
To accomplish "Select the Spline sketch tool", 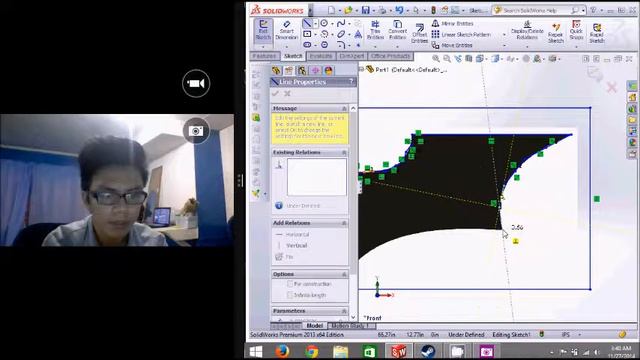I will (x=341, y=23).
